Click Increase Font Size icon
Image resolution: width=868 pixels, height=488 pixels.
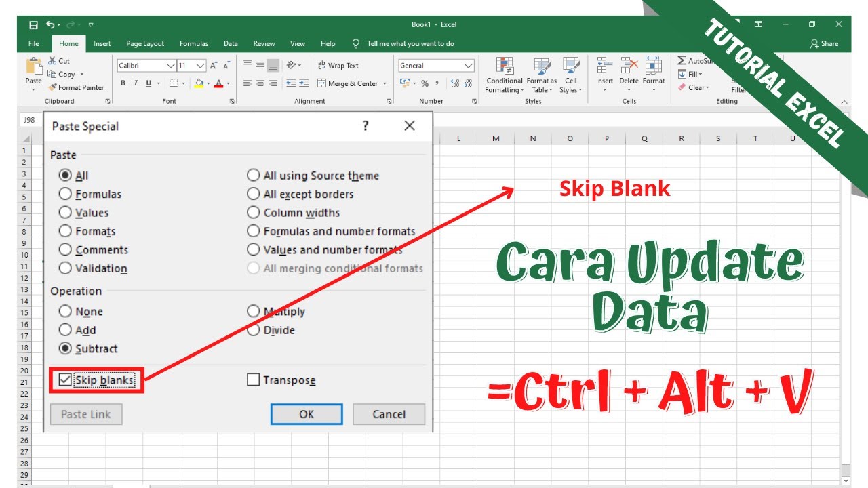coord(214,66)
